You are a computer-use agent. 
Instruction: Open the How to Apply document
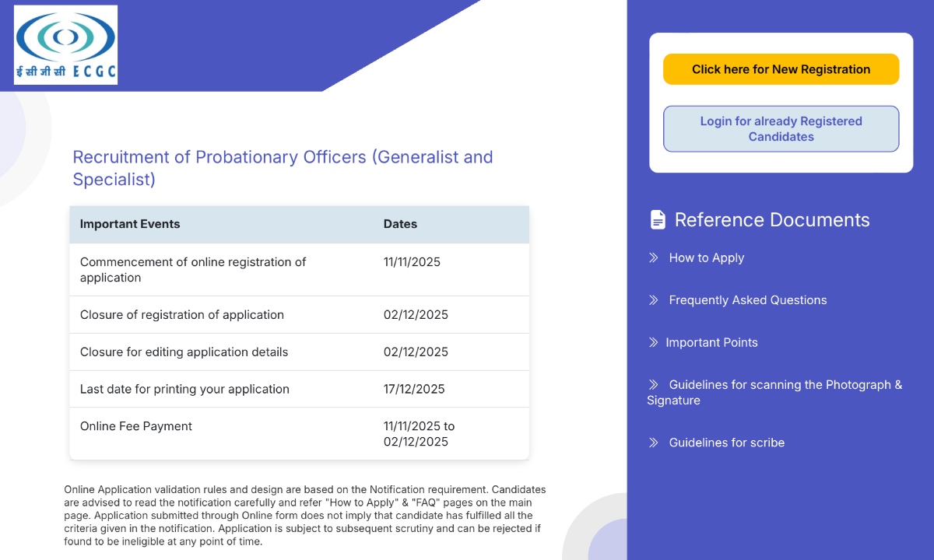[706, 257]
